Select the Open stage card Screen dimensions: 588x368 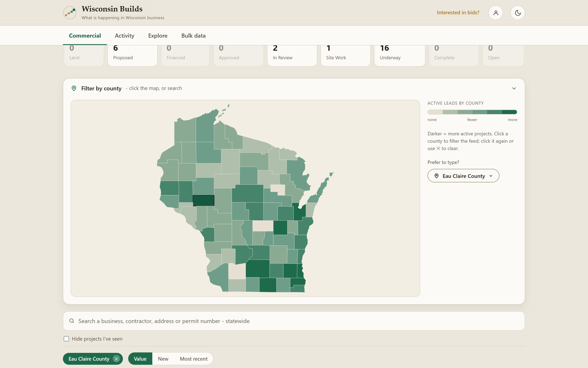[503, 55]
